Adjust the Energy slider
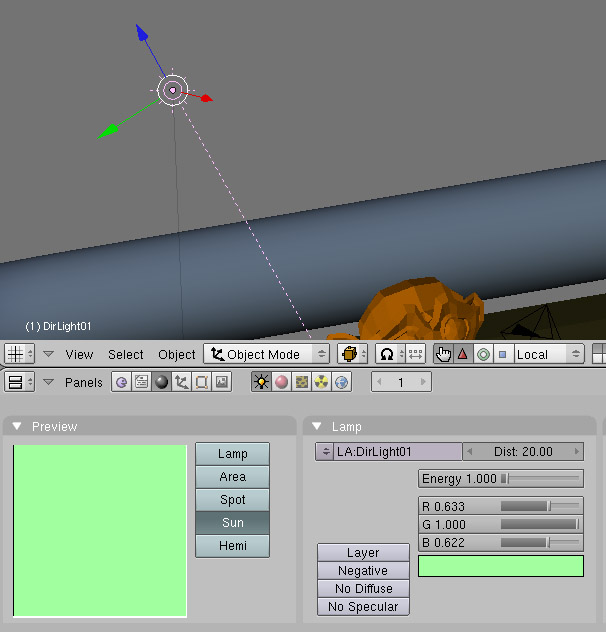 [x=501, y=479]
